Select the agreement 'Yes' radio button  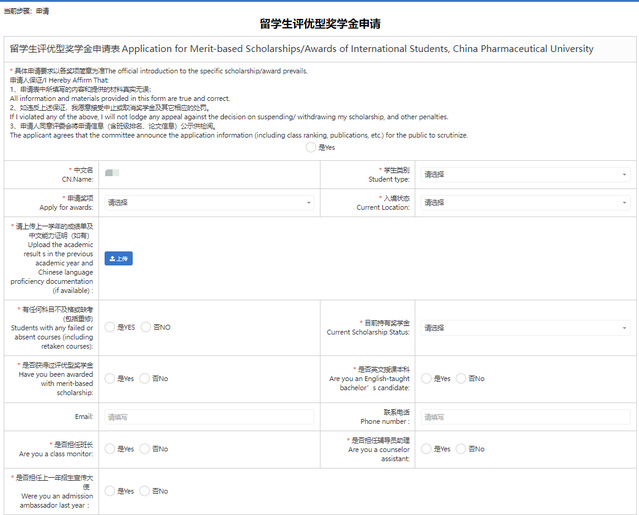click(x=311, y=147)
